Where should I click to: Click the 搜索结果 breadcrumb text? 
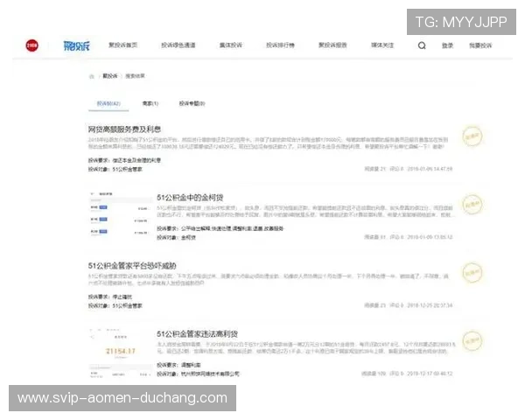tap(135, 76)
